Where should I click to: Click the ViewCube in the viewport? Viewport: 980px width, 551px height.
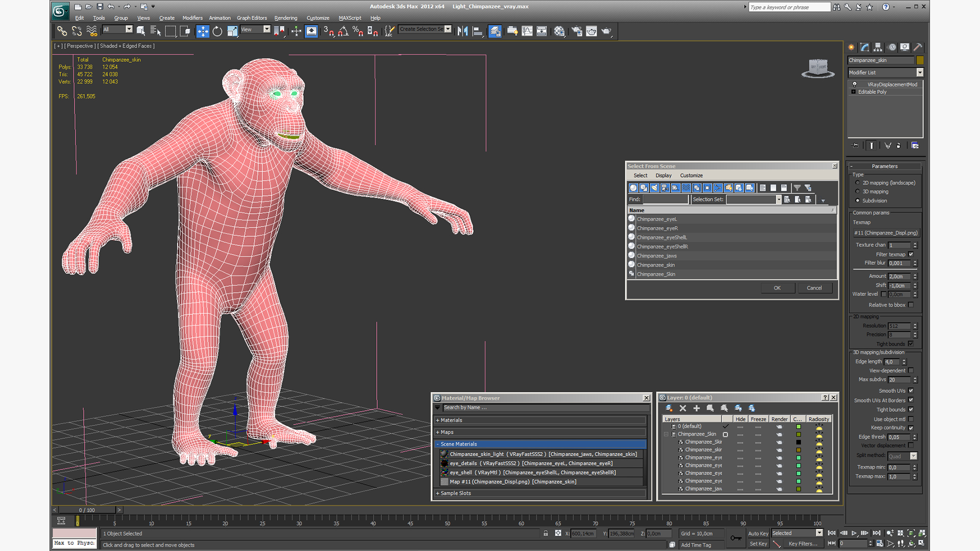click(x=818, y=68)
